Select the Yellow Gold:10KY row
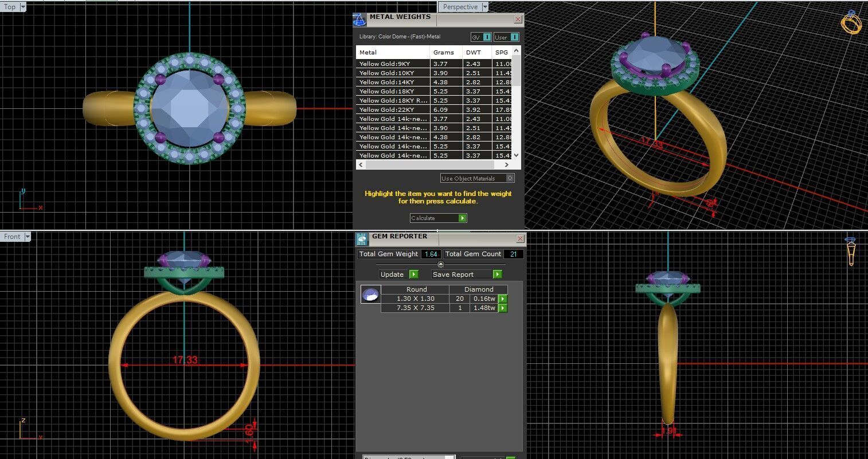This screenshot has width=868, height=459. [434, 73]
